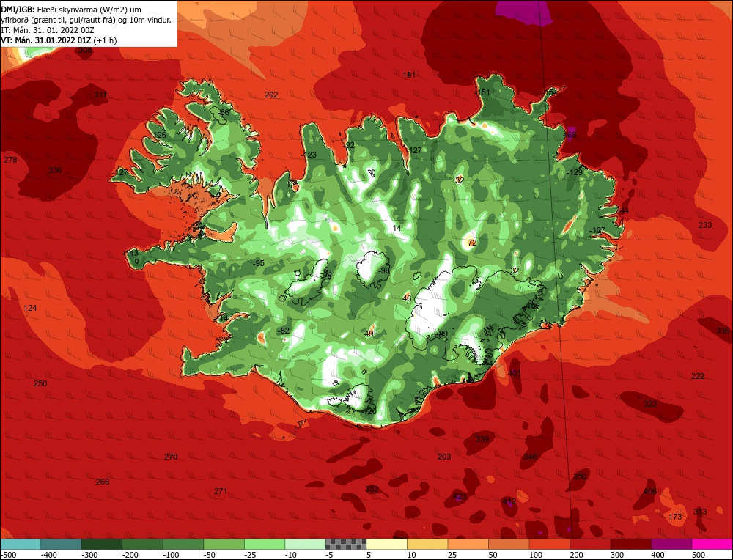Click the map value "46" west of Vatnajökull

pos(407,298)
